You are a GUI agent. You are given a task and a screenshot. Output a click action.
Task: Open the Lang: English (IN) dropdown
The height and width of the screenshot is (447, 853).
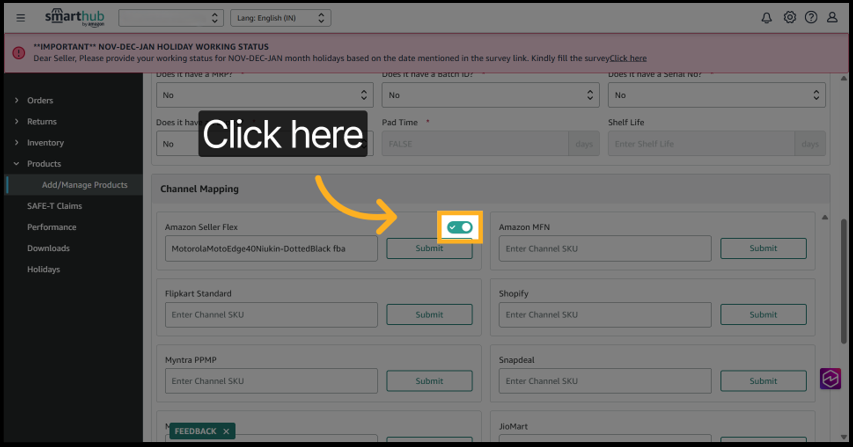(280, 18)
